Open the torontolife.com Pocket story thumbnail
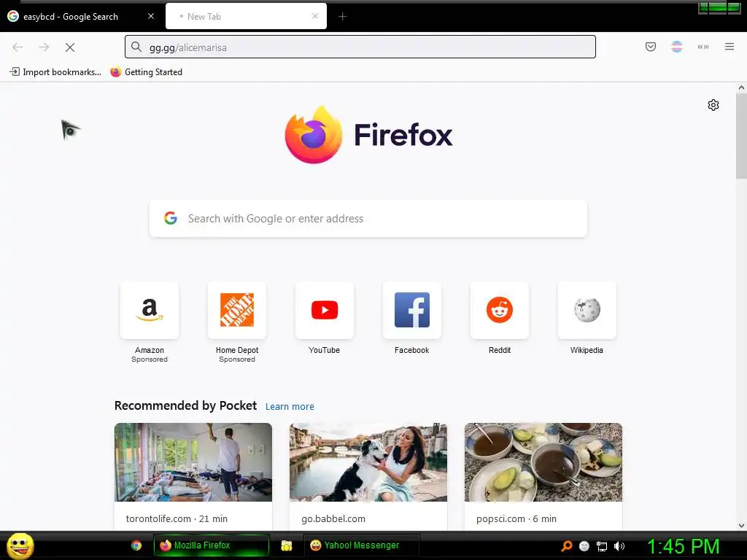This screenshot has height=560, width=747. (x=193, y=462)
